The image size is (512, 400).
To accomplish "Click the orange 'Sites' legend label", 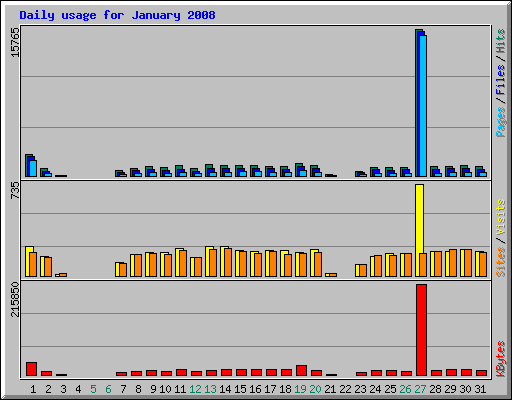I will tap(501, 262).
